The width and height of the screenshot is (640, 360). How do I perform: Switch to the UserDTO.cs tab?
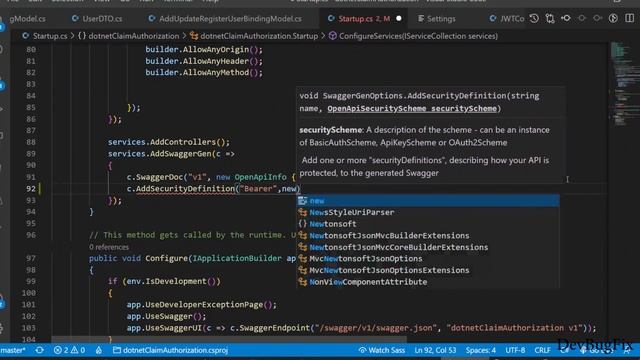click(97, 19)
